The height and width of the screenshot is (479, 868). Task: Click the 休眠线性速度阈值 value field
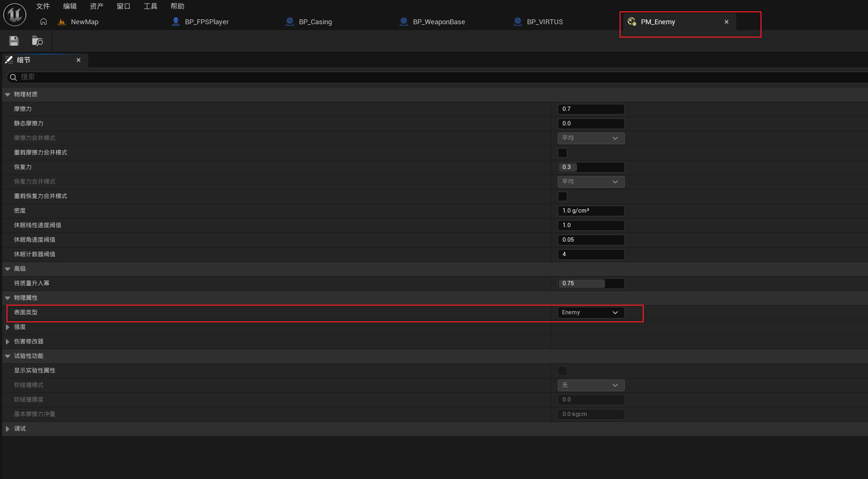click(x=591, y=226)
